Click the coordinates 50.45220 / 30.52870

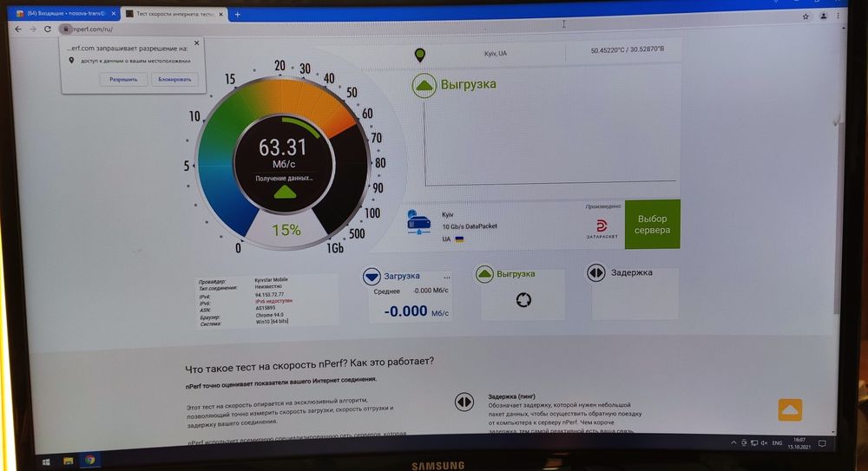coord(628,49)
